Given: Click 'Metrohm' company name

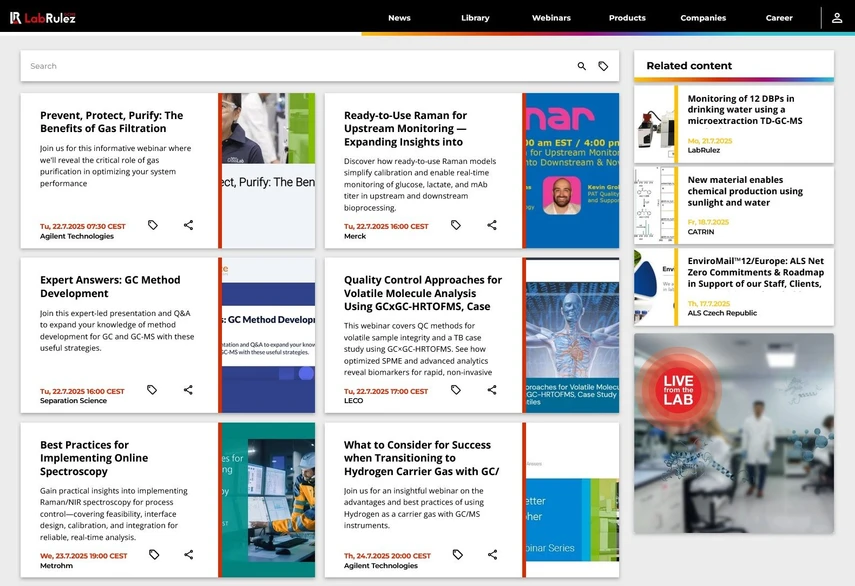Looking at the screenshot, I should [56, 565].
